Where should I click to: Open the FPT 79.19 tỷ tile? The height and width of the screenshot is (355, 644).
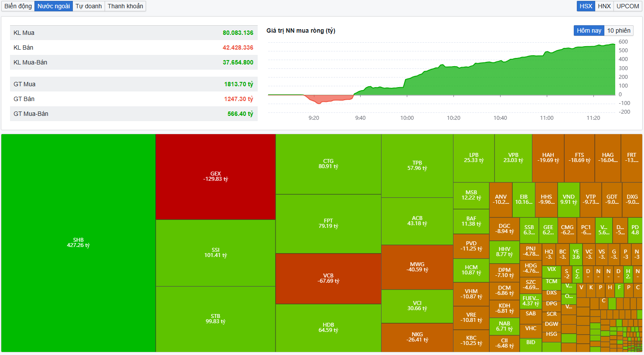[328, 224]
